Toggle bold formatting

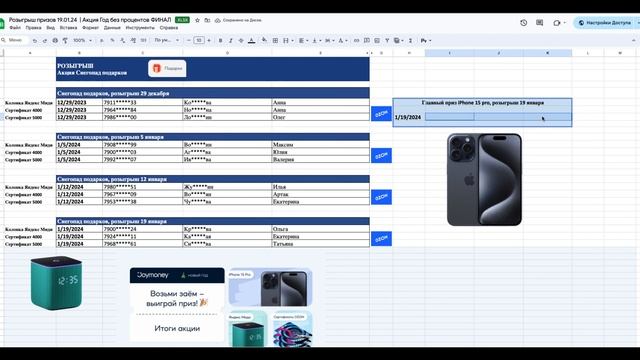(x=220, y=40)
